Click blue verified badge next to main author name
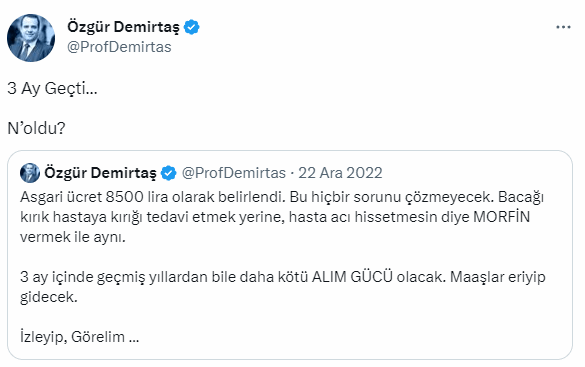Viewport: 585px width, 367px height. pos(192,27)
